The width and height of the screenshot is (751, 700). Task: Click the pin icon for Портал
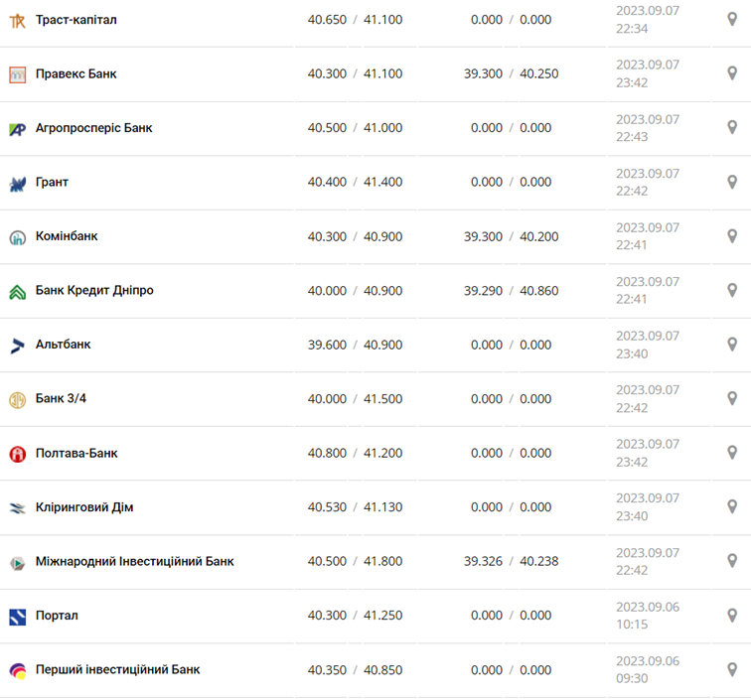732,616
